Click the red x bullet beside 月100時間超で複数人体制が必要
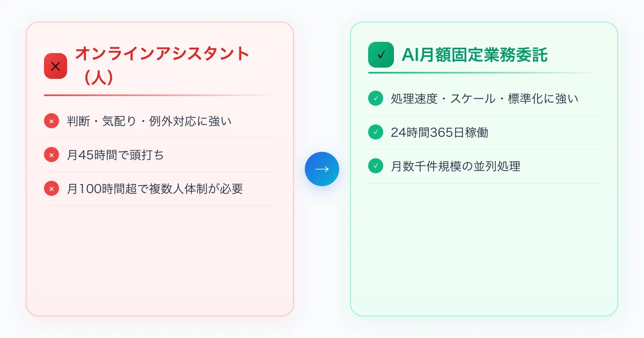Image resolution: width=644 pixels, height=338 pixels. [x=52, y=189]
